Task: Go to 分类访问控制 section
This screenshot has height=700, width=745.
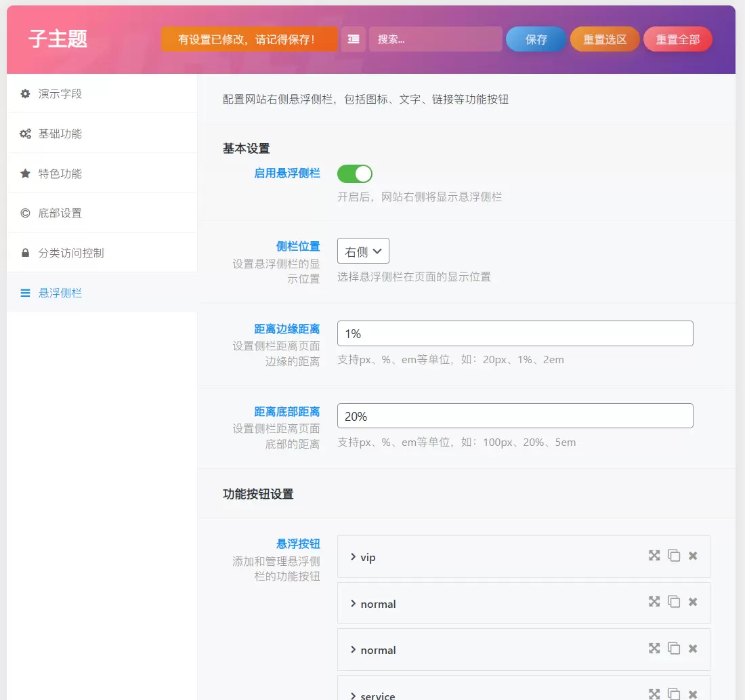Action: [102, 253]
